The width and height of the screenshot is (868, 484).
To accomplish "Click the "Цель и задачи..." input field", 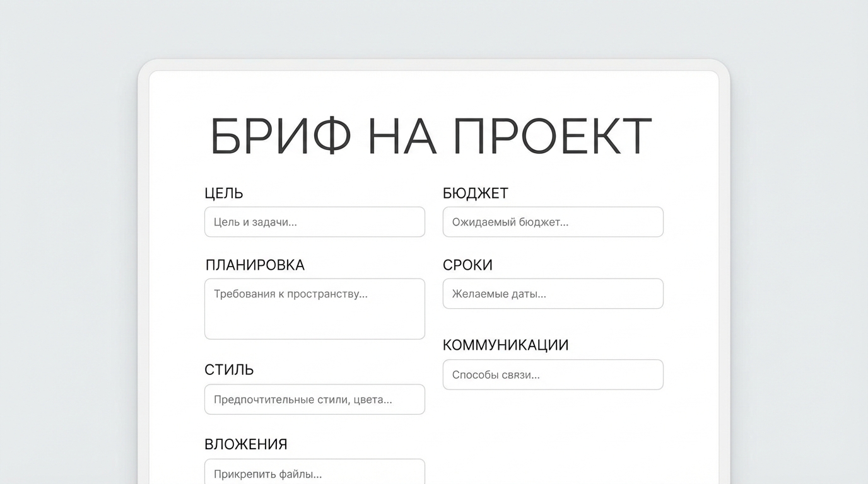I will tap(314, 222).
